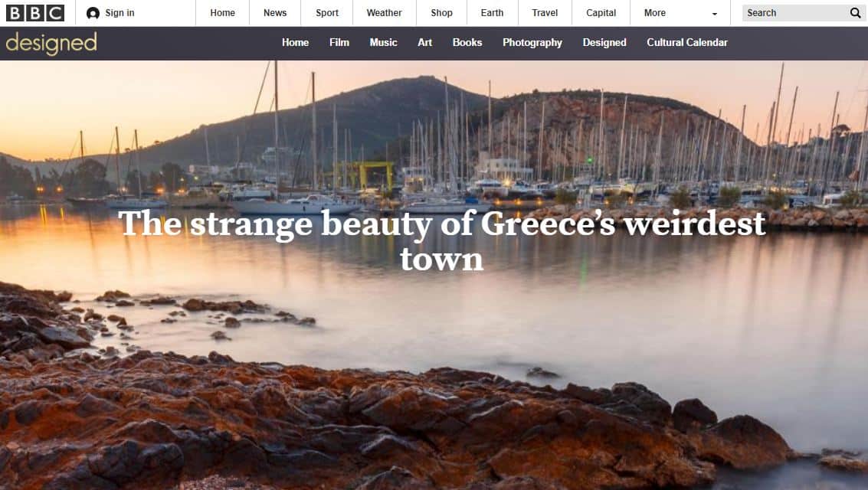Open the Books section tab
868x490 pixels.
click(467, 43)
